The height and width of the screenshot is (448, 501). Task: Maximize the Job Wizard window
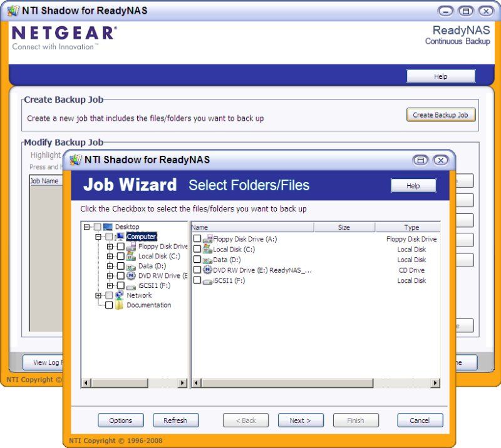coord(421,160)
